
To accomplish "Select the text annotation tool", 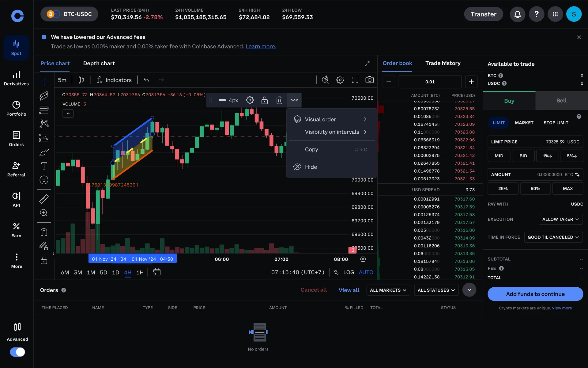I will (x=44, y=166).
